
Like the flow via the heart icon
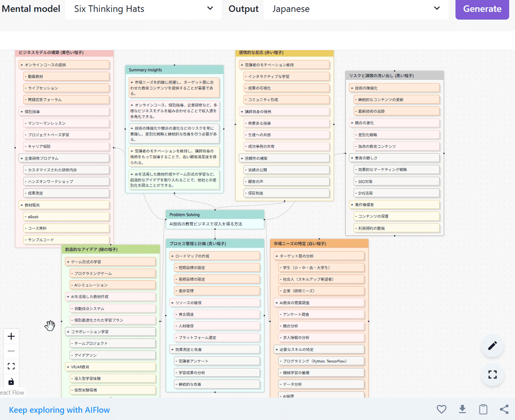point(441,409)
